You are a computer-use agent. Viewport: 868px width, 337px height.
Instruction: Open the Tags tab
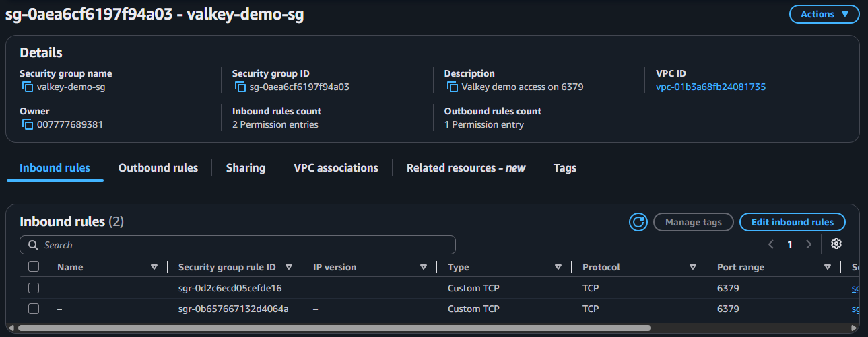[x=565, y=168]
